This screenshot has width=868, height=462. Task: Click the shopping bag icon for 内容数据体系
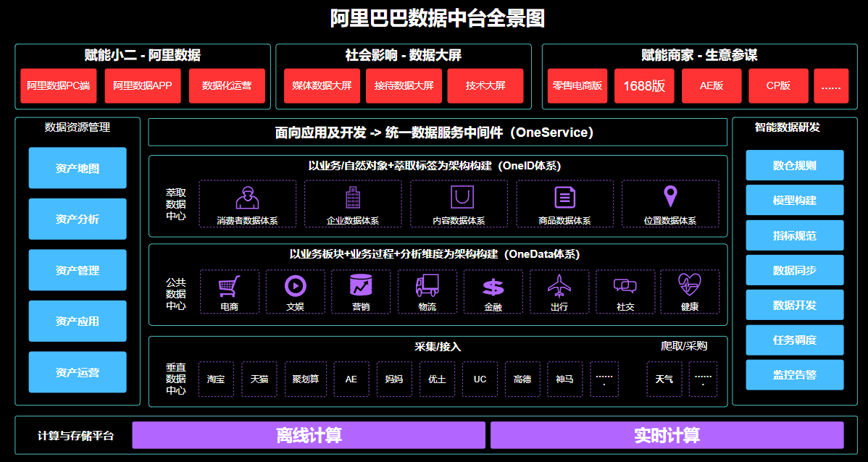coord(462,197)
